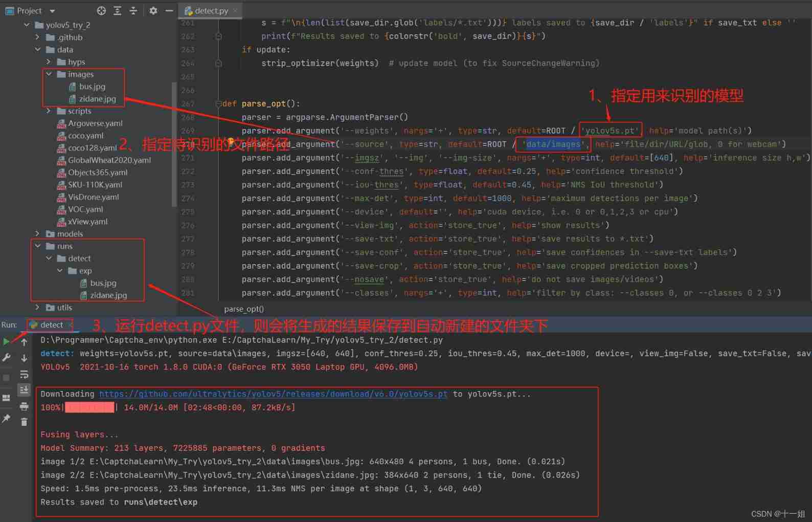Click the Collapse All icon in Project toolbar
The height and width of the screenshot is (522, 812).
click(x=133, y=11)
